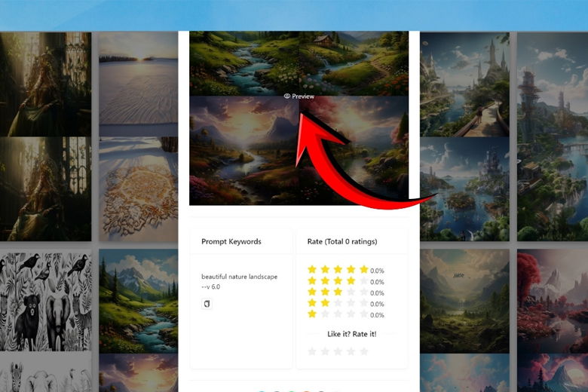This screenshot has height=392, width=588.
Task: Click the one-star 0.0% rating row
Action: click(x=346, y=314)
